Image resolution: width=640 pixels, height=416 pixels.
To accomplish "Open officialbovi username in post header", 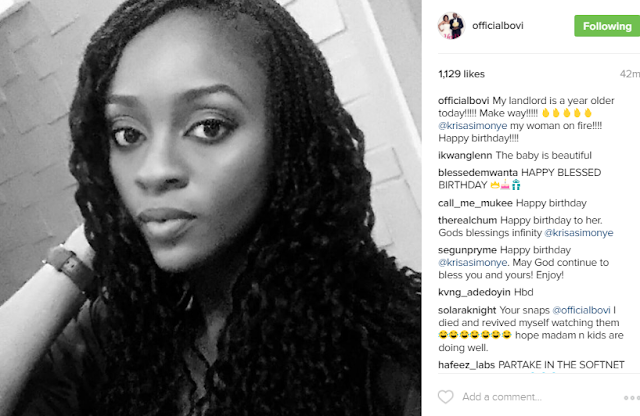I will point(498,26).
